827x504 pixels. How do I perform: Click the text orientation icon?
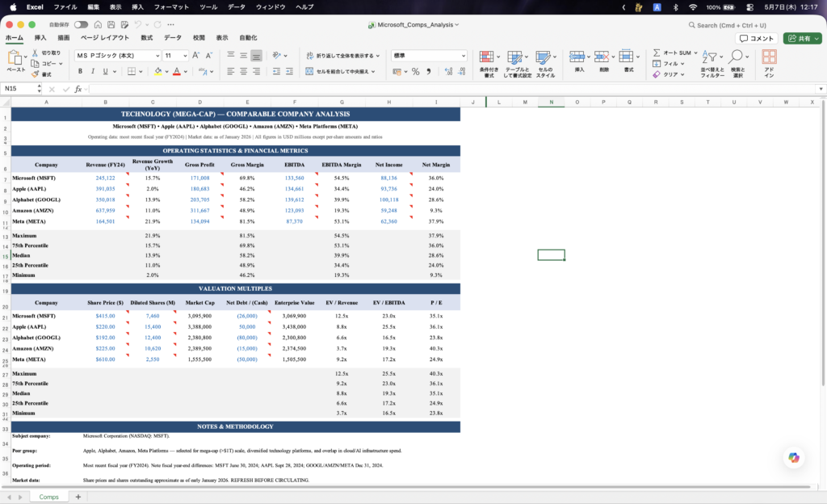(277, 55)
